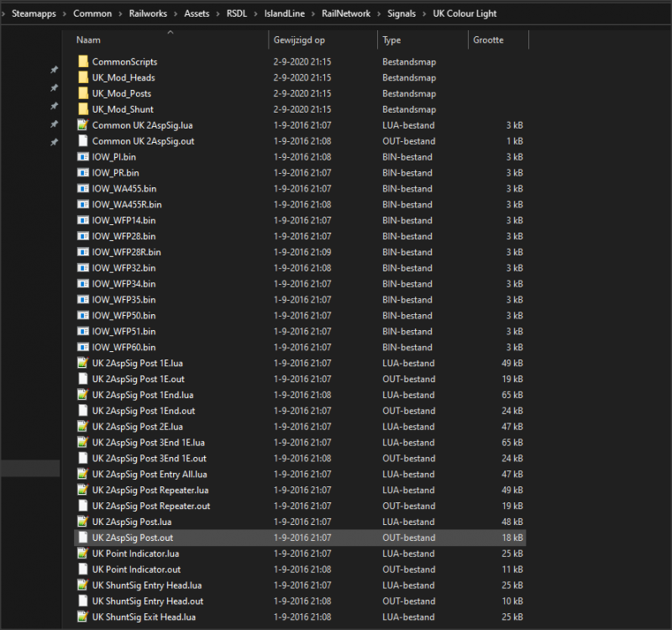The height and width of the screenshot is (630, 672).
Task: Click the UK Point Indicator.lua file icon
Action: 82,554
